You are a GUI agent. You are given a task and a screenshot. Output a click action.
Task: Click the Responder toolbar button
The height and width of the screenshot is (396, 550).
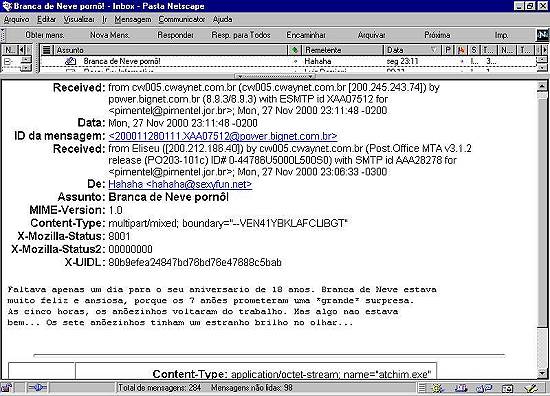pos(175,35)
